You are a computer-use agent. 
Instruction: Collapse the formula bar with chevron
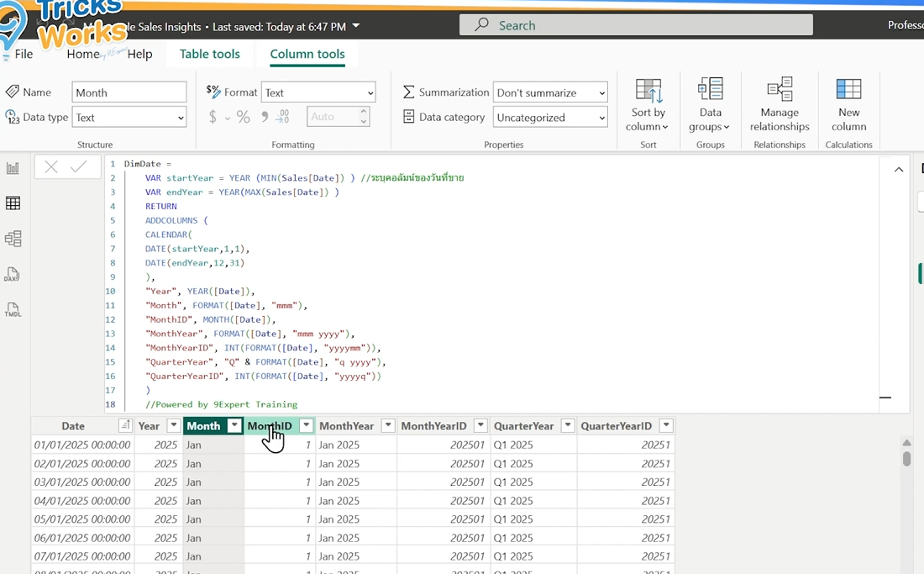(x=899, y=170)
